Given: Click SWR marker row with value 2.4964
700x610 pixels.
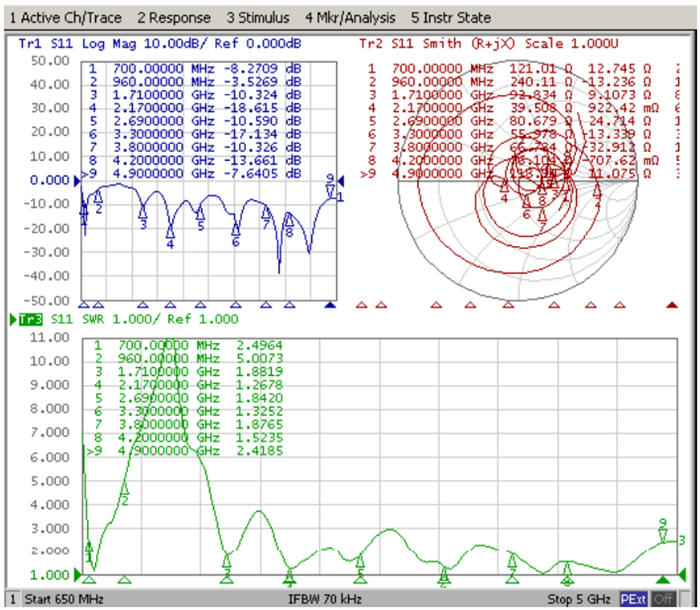Looking at the screenshot, I should [187, 345].
